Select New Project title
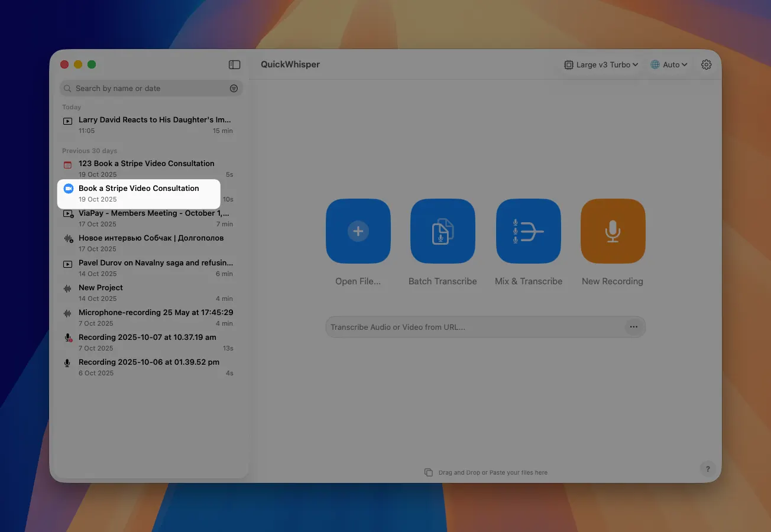 click(101, 287)
